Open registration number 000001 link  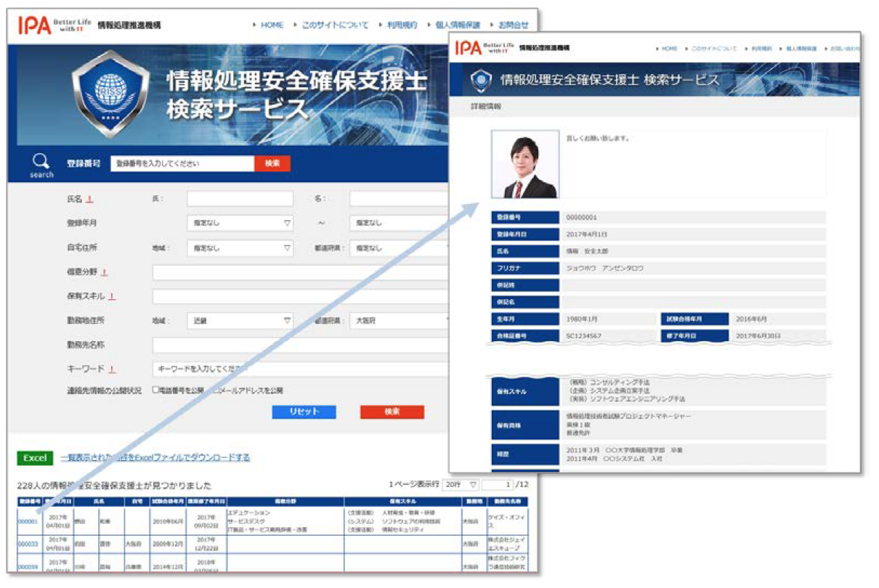[x=28, y=521]
